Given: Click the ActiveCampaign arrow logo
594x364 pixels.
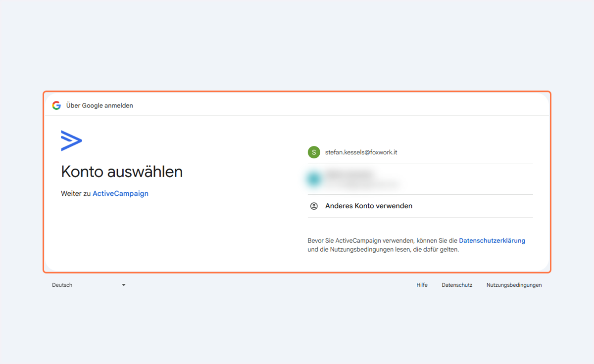Looking at the screenshot, I should tap(71, 141).
